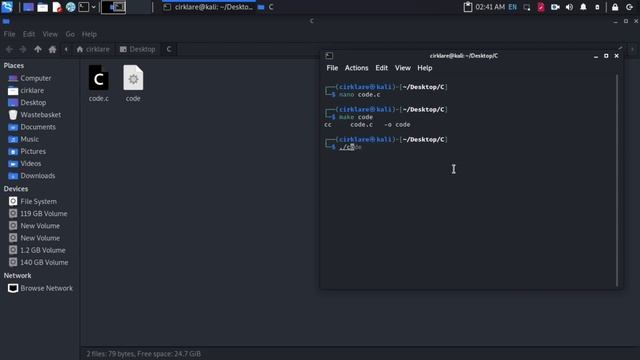Expand the terminal launcher dropdown arrow
The height and width of the screenshot is (360, 640).
[x=93, y=7]
